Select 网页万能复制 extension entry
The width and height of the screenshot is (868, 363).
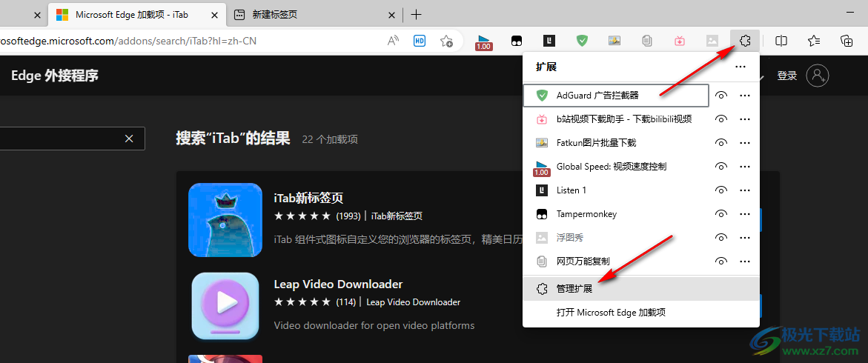click(615, 262)
